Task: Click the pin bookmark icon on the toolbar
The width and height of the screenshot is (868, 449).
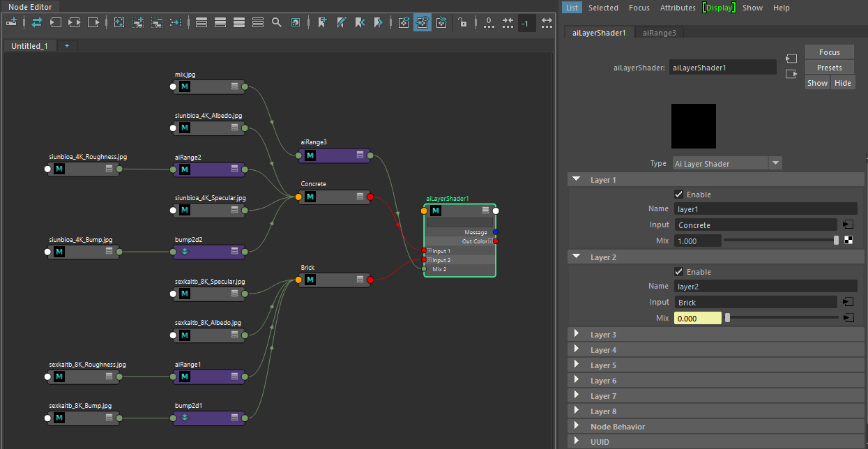Action: [321, 22]
